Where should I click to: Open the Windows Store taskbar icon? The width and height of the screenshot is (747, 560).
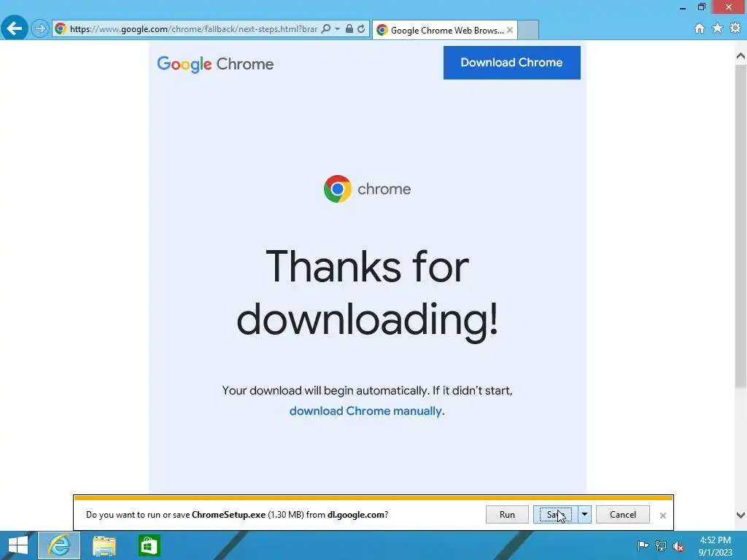149,545
